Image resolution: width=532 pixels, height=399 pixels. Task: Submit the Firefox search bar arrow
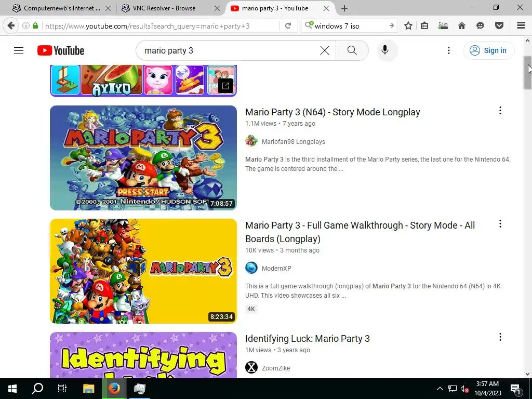click(x=391, y=26)
